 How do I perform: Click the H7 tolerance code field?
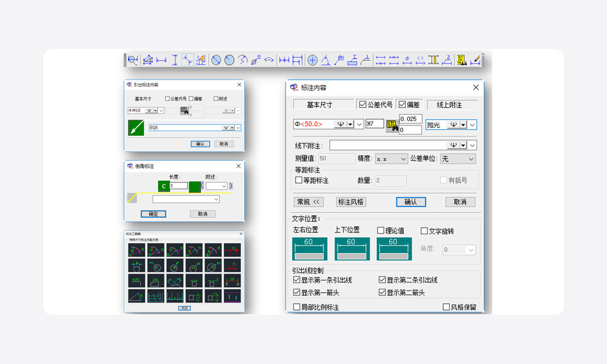(375, 124)
